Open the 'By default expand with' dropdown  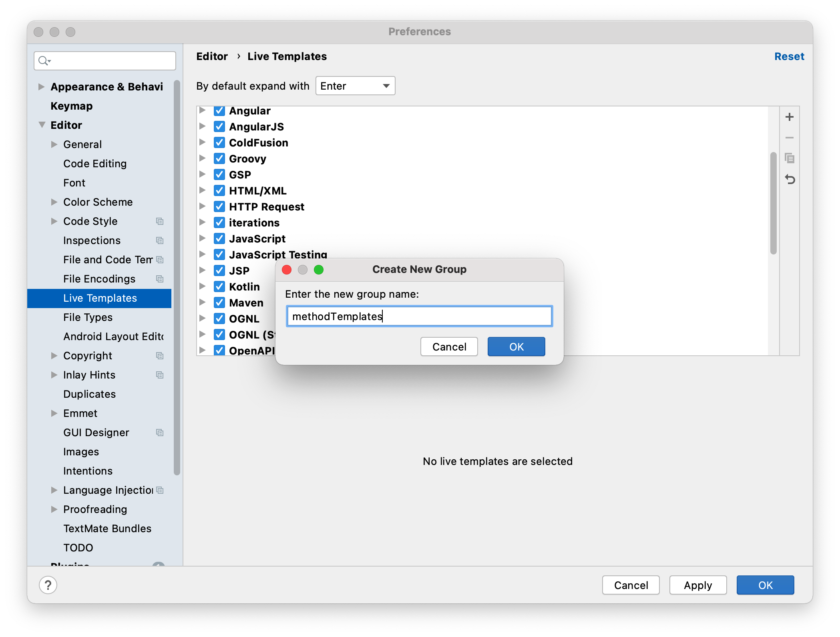click(355, 86)
